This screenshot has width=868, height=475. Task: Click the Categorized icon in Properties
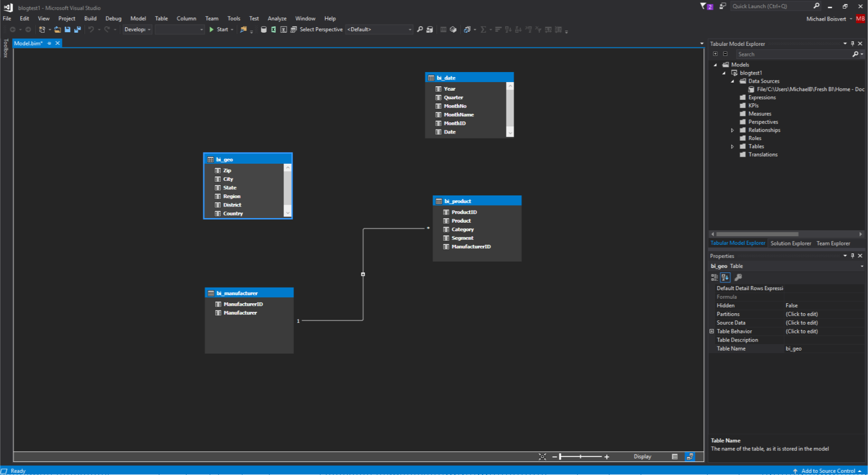[x=714, y=277]
